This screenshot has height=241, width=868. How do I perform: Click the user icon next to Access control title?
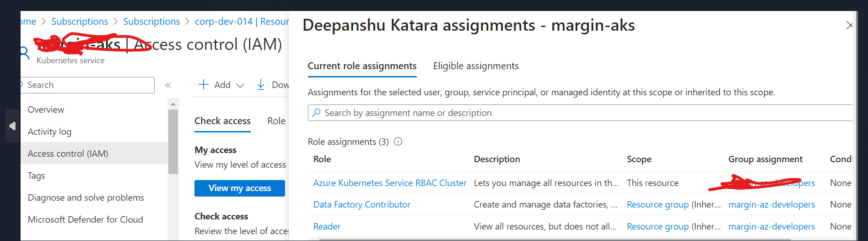[25, 53]
